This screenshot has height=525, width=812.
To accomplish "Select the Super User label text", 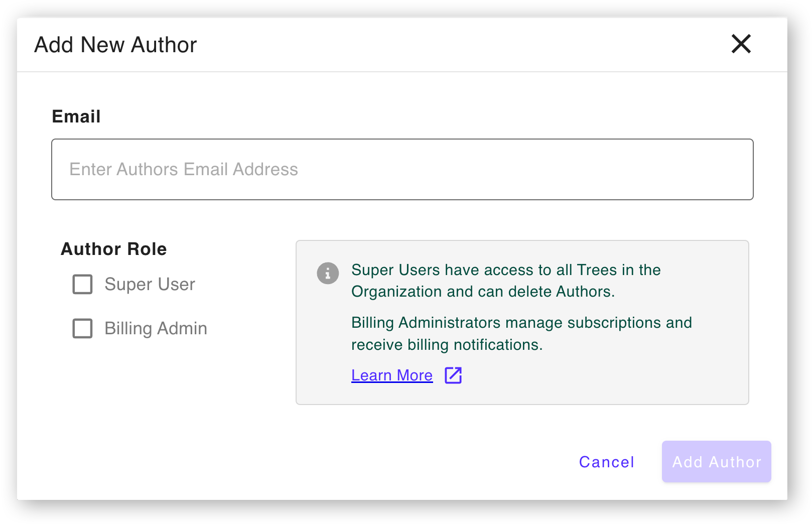I will tap(150, 284).
